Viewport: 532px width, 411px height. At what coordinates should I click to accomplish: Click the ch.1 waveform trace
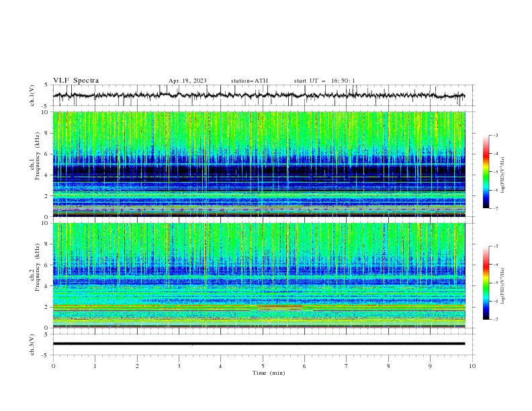pyautogui.click(x=259, y=95)
